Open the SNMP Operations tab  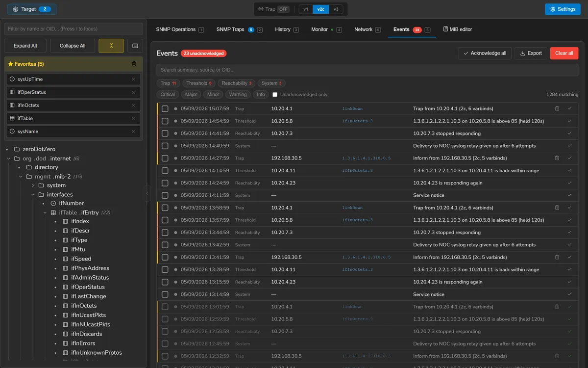pyautogui.click(x=180, y=29)
